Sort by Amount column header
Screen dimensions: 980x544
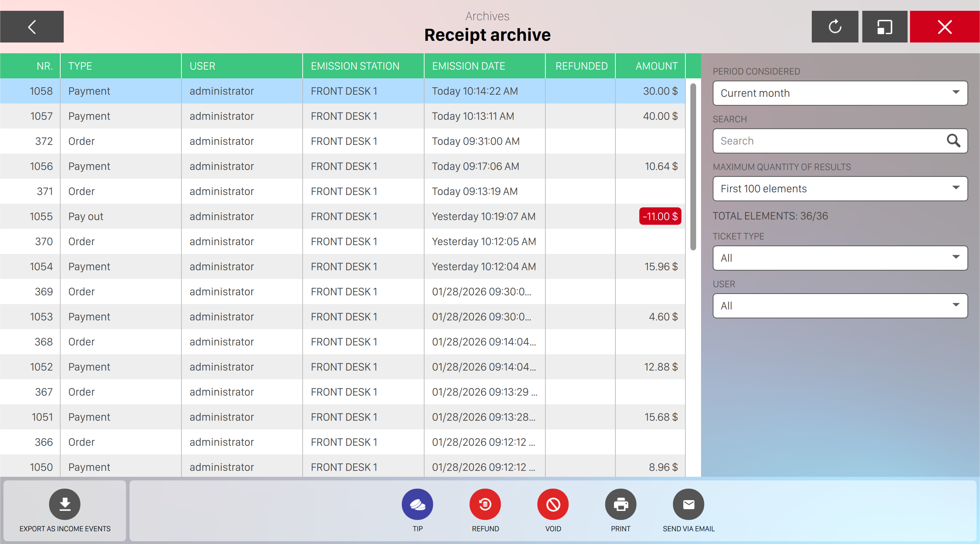(x=656, y=66)
